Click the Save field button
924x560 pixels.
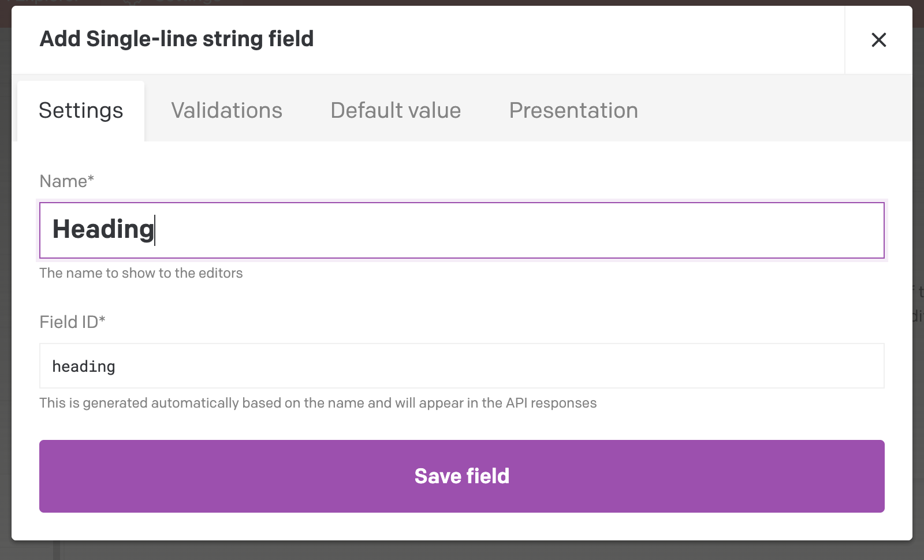click(462, 476)
